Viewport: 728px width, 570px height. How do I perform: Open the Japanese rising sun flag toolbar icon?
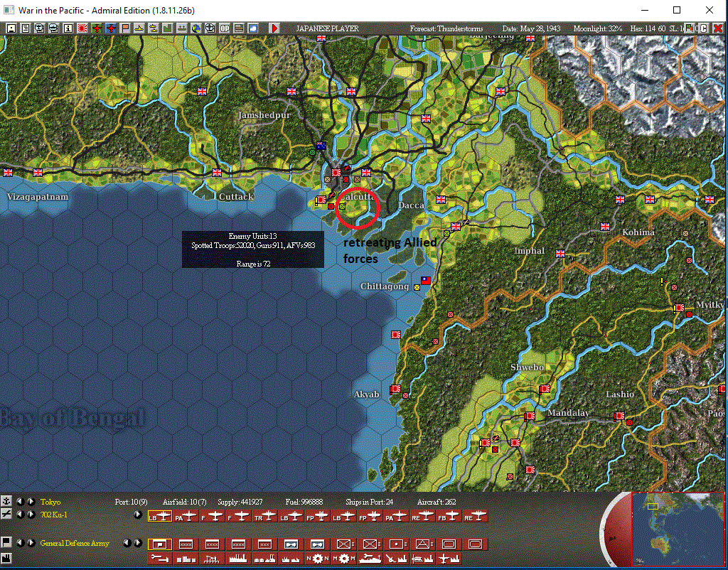(82, 28)
